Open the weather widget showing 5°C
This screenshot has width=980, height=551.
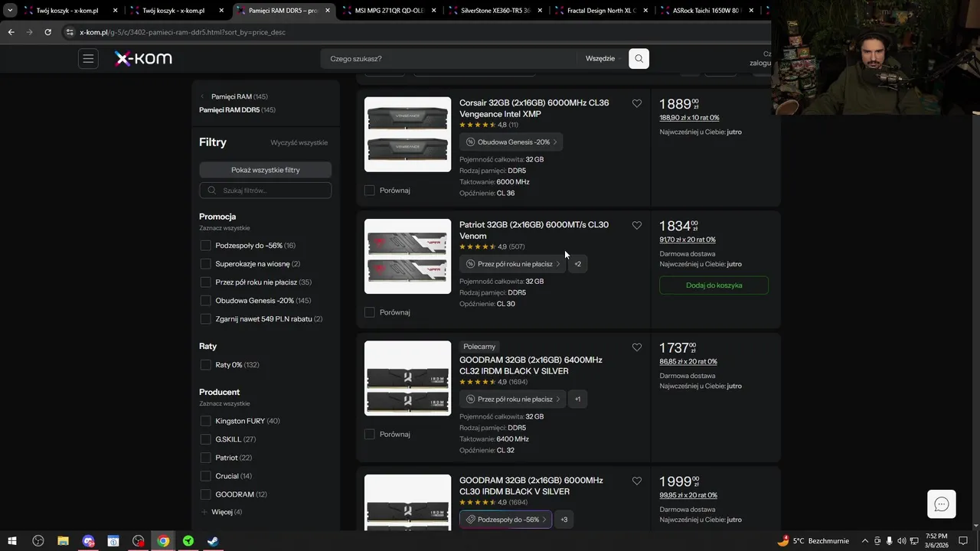pyautogui.click(x=812, y=541)
